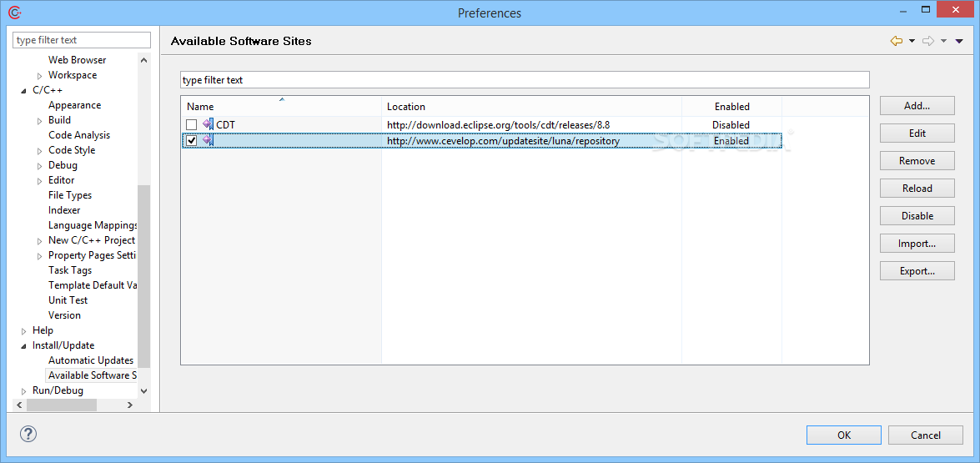
Task: Sort by the Enabled column header
Action: [732, 106]
